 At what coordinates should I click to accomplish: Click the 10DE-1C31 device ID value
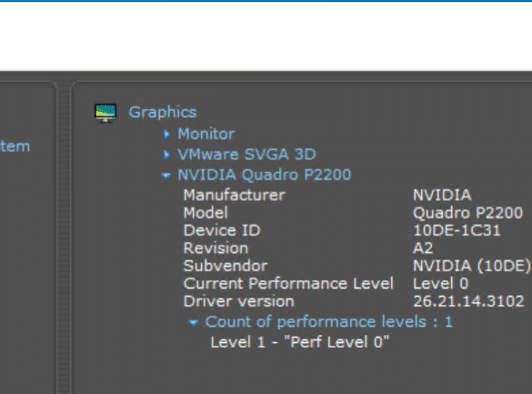pyautogui.click(x=457, y=230)
